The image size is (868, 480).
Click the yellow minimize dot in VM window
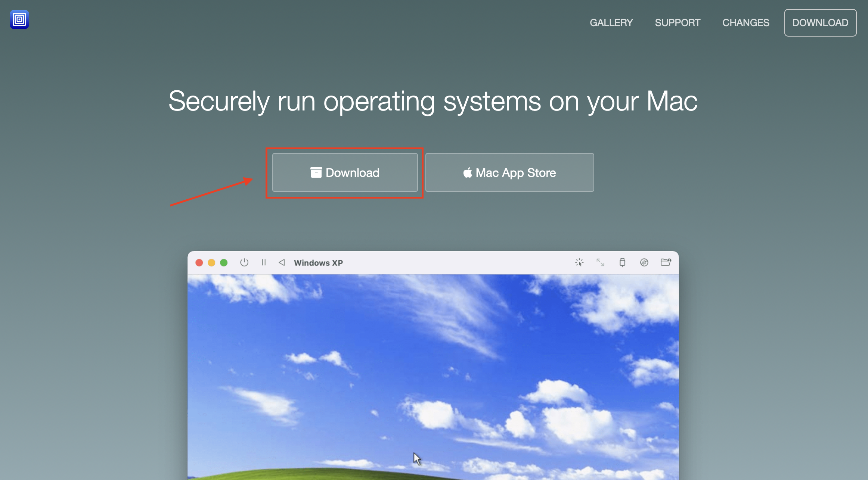point(211,263)
